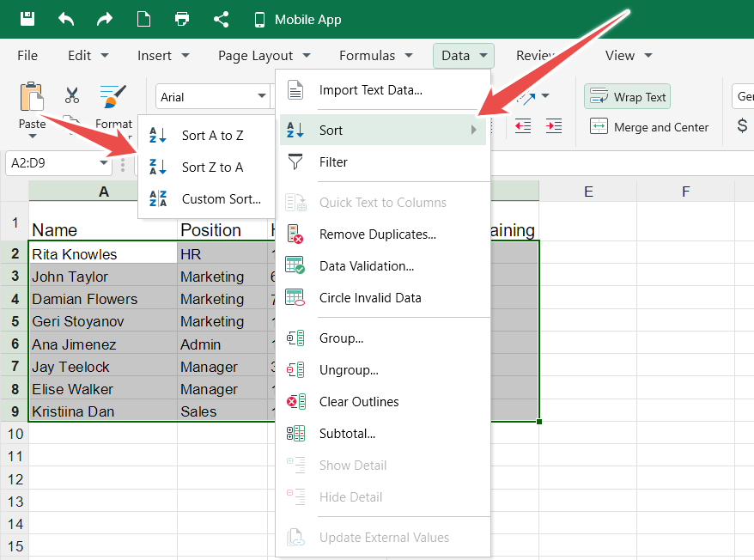Select cell containing John Taylor
This screenshot has height=560, width=754.
(x=103, y=277)
